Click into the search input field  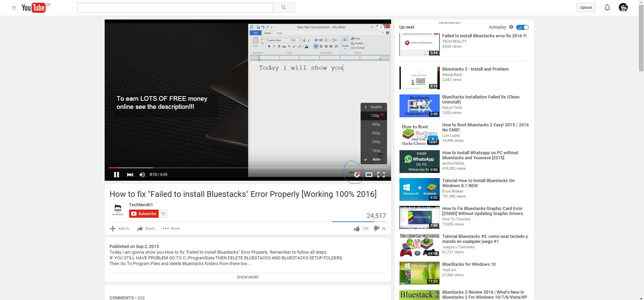175,7
